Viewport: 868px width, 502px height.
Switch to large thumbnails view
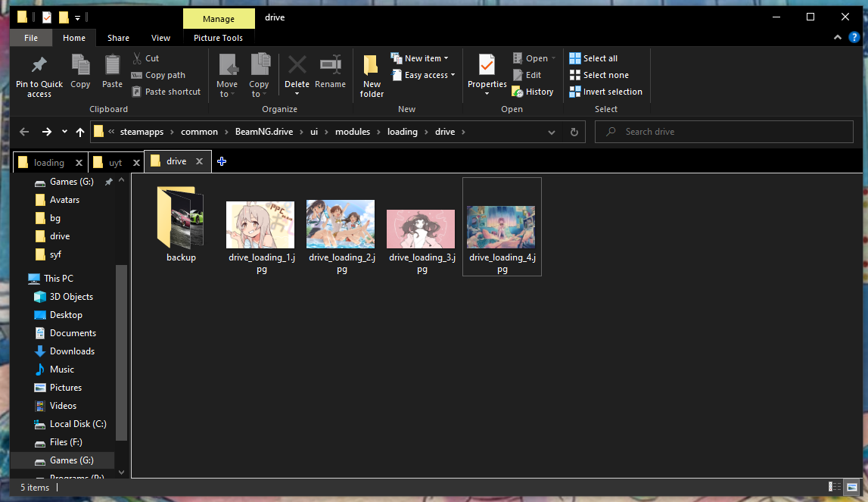coord(852,487)
